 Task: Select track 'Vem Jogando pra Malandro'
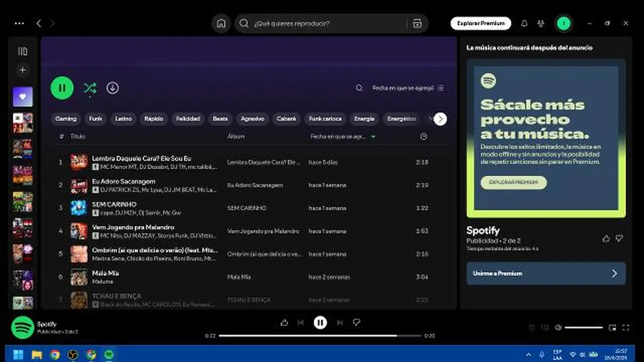[133, 227]
